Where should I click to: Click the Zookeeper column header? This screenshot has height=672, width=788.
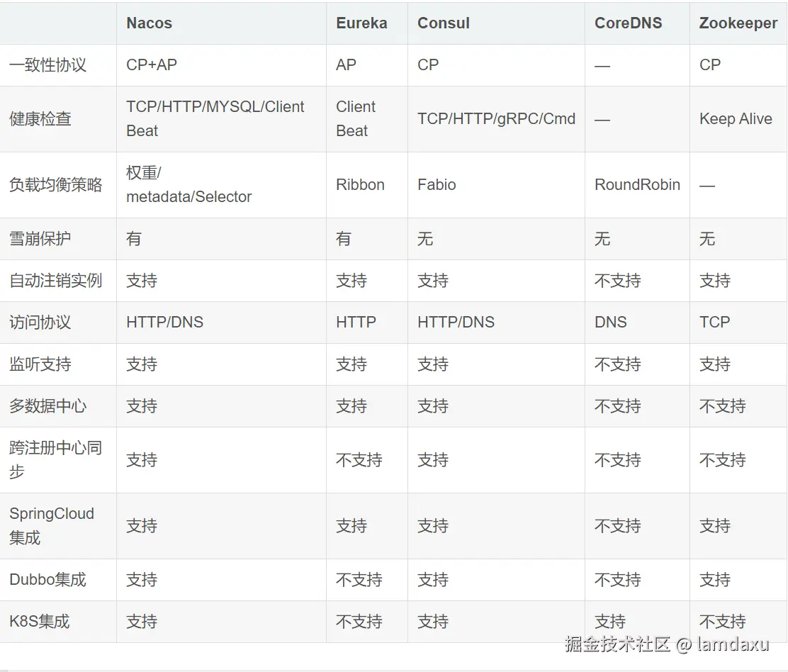[x=738, y=23]
